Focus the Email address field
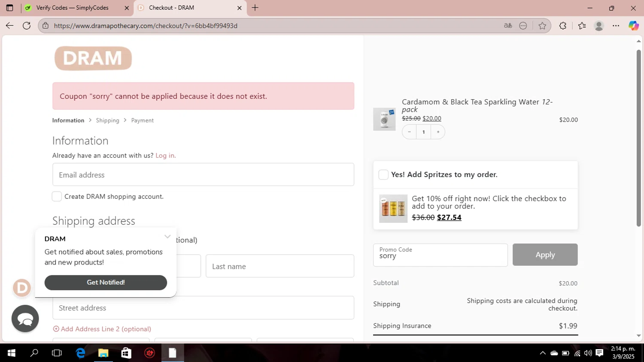644x362 pixels. (203, 174)
